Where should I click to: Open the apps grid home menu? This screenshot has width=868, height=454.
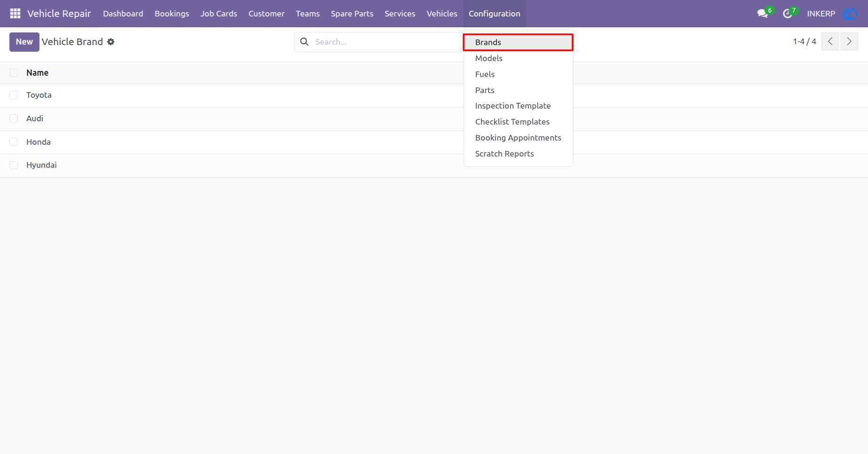point(15,14)
